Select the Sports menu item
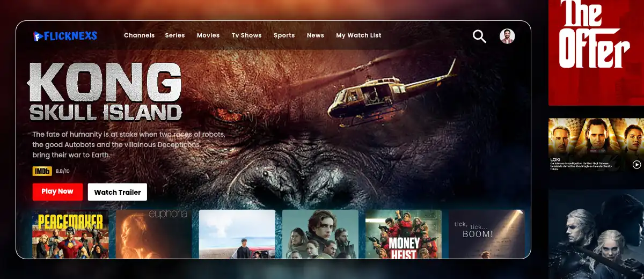This screenshot has height=279, width=644. pyautogui.click(x=284, y=35)
